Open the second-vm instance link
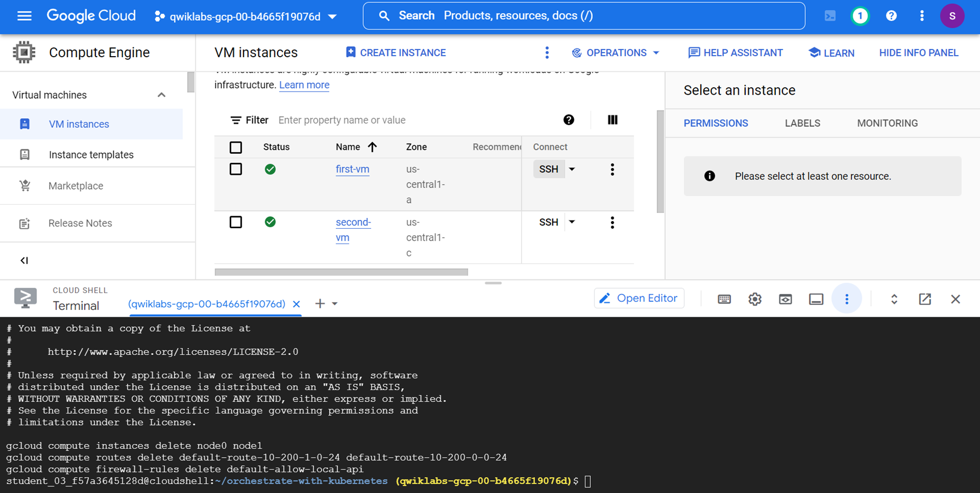Screen dimensions: 980x493 353,230
